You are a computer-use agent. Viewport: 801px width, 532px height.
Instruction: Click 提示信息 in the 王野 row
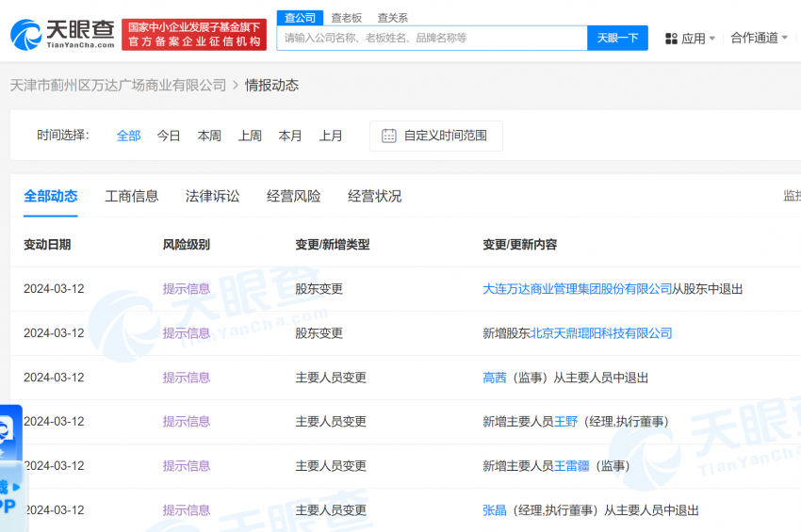[187, 422]
